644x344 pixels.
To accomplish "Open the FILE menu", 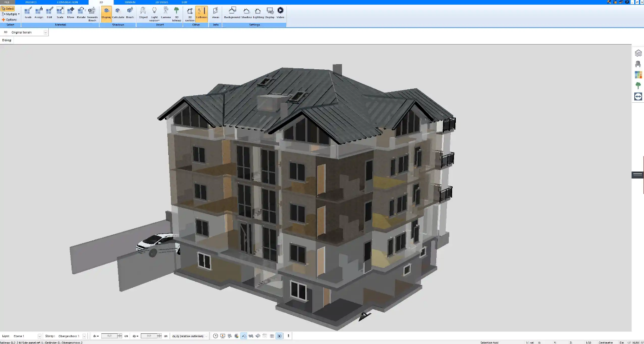I will [7, 2].
